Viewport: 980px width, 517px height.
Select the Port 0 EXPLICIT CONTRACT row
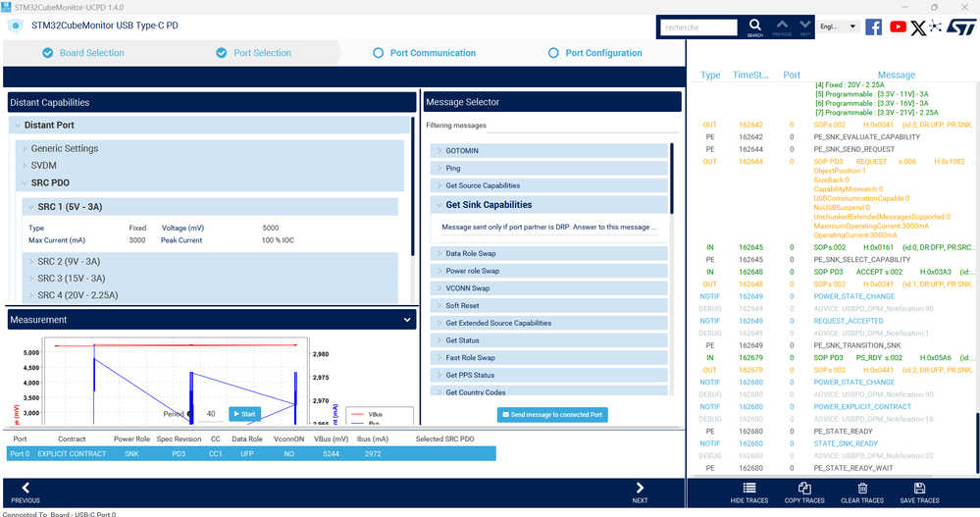point(251,454)
